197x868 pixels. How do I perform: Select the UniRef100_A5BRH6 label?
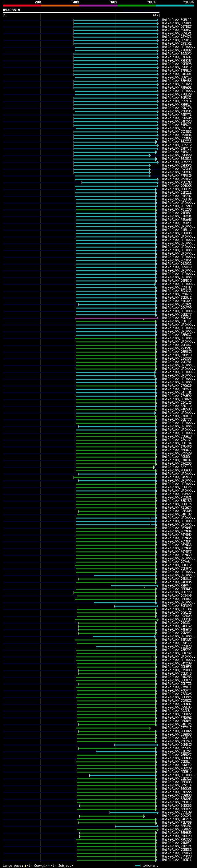tap(177, 111)
